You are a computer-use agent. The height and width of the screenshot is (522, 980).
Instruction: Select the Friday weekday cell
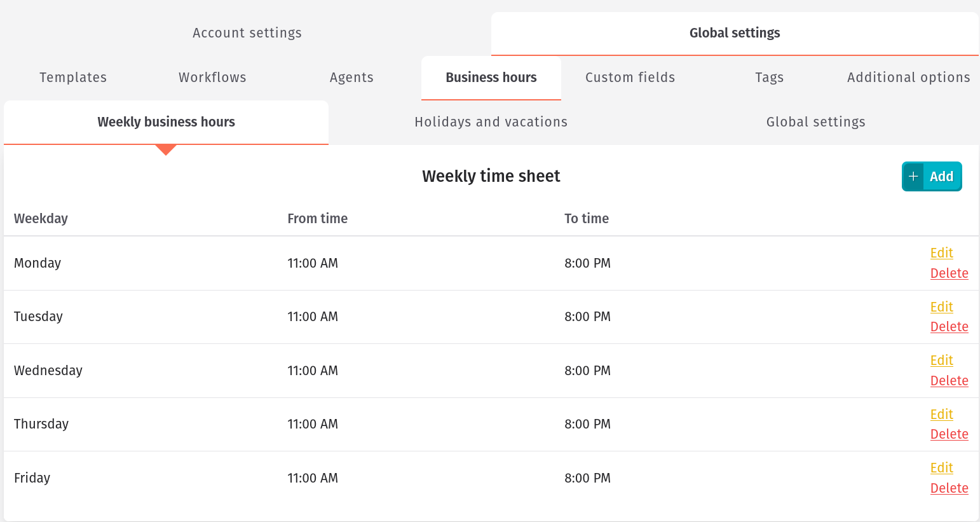pyautogui.click(x=32, y=478)
